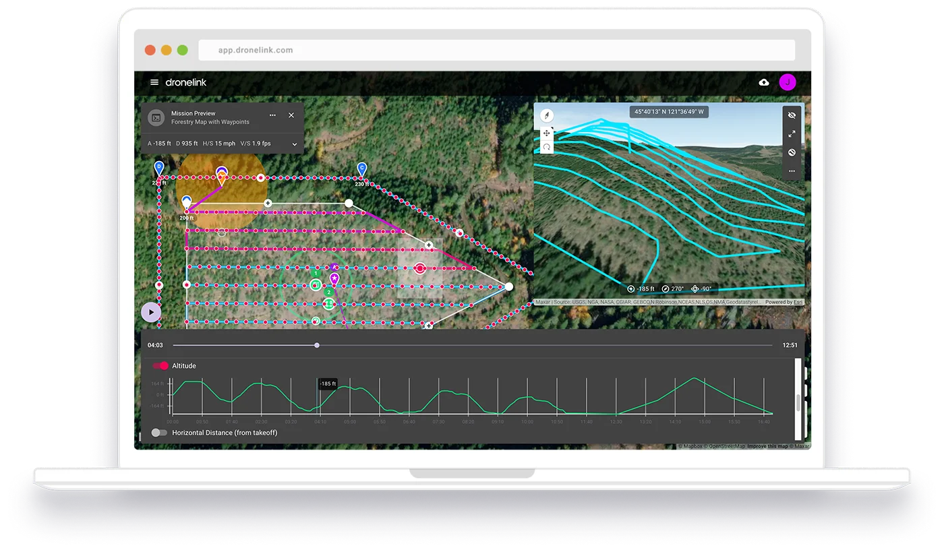
Task: Click the 04:03 current time label
Action: (155, 345)
